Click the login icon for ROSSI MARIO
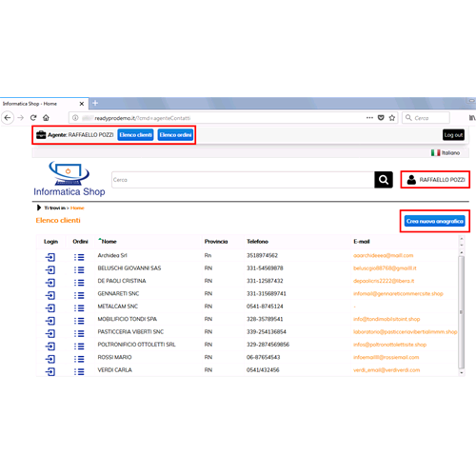 click(50, 359)
